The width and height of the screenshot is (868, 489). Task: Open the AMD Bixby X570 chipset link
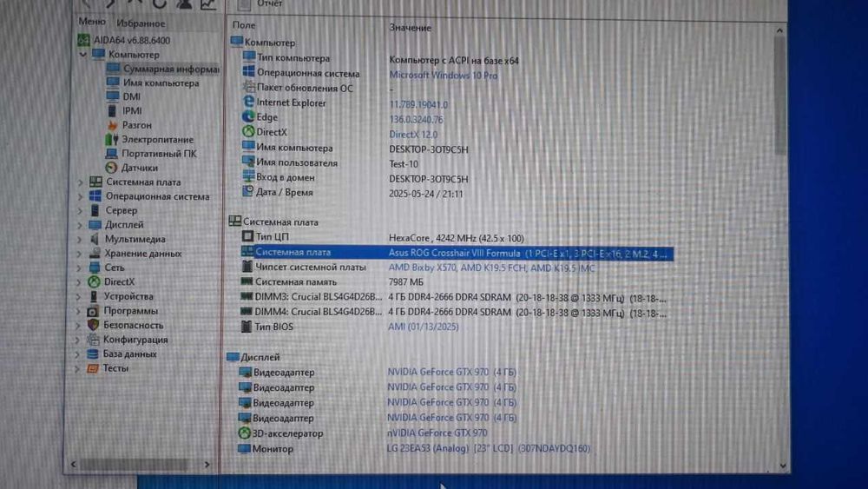(491, 268)
